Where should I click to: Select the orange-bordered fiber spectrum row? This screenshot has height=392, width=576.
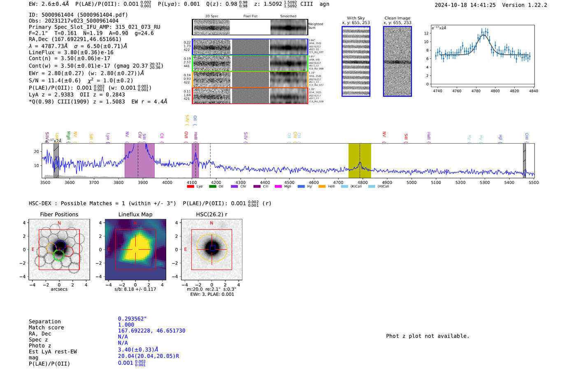250,79
